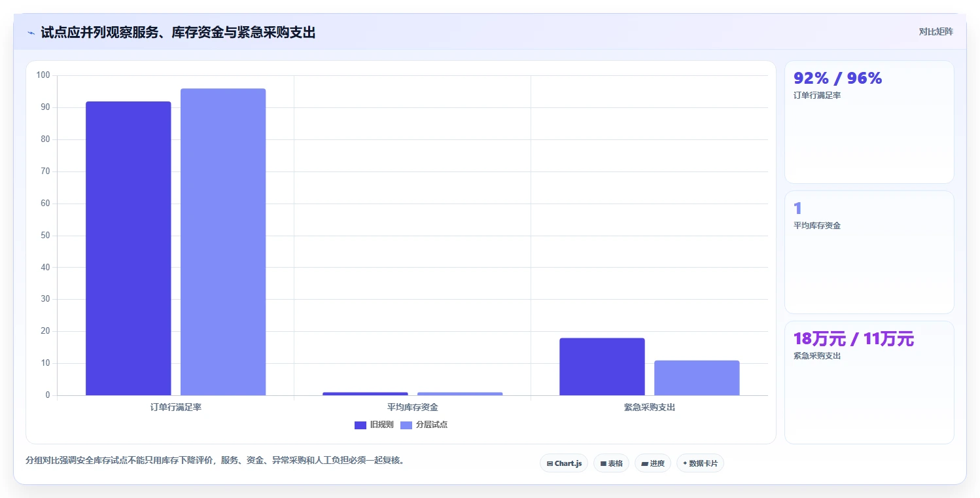This screenshot has width=980, height=498.
Task: Click the 平均库存资金 x-axis label
Action: pos(413,407)
